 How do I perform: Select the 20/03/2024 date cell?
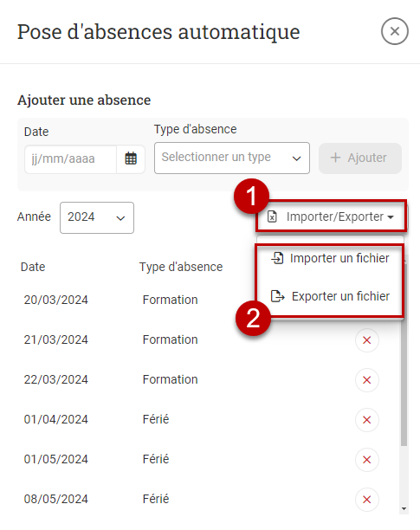55,300
